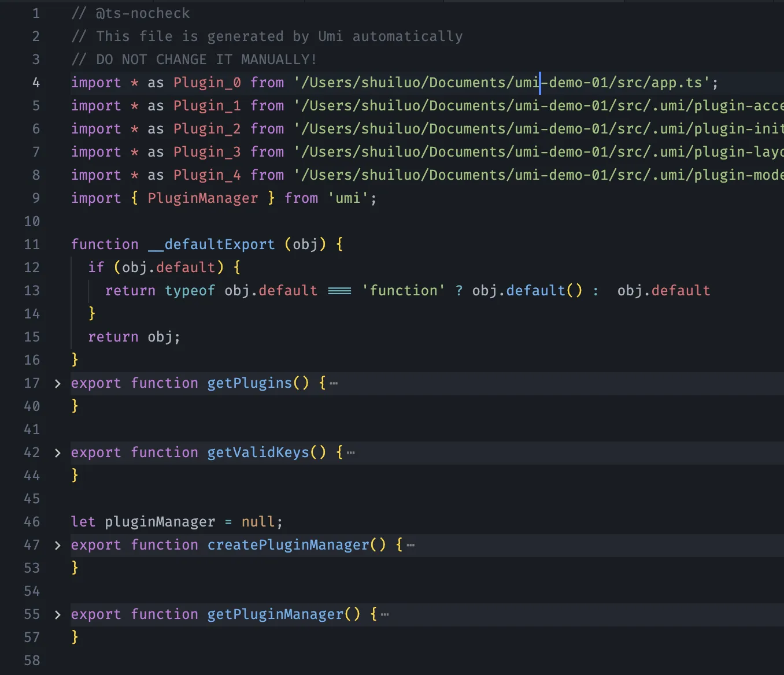Click line number 4 in the gutter
The image size is (784, 675).
pos(36,83)
